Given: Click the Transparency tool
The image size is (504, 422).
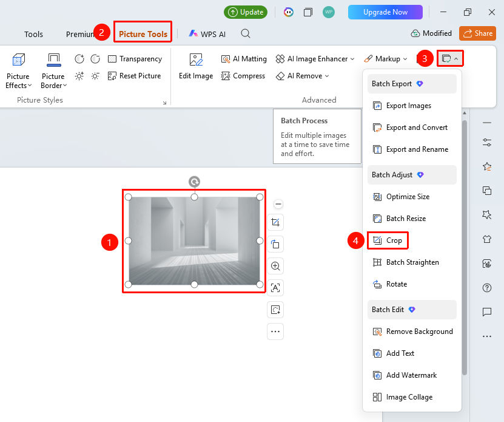Looking at the screenshot, I should click(135, 59).
